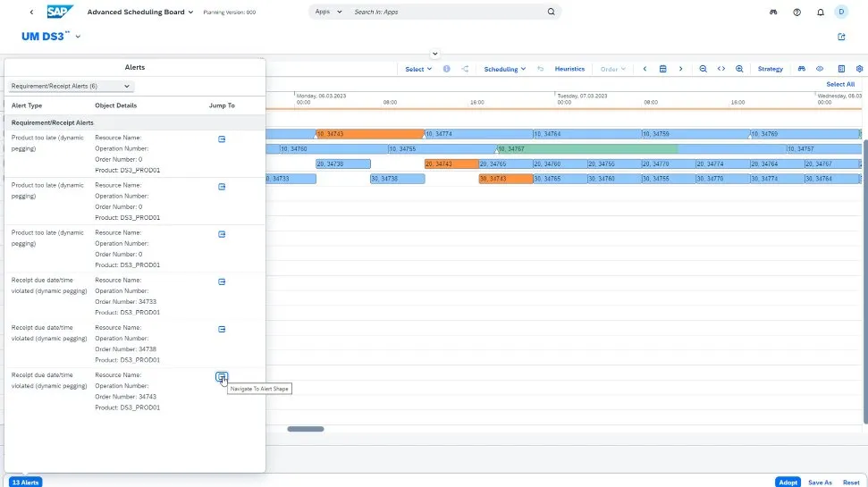The width and height of the screenshot is (868, 487).
Task: Click the zoom in magnifier icon
Action: coord(739,69)
